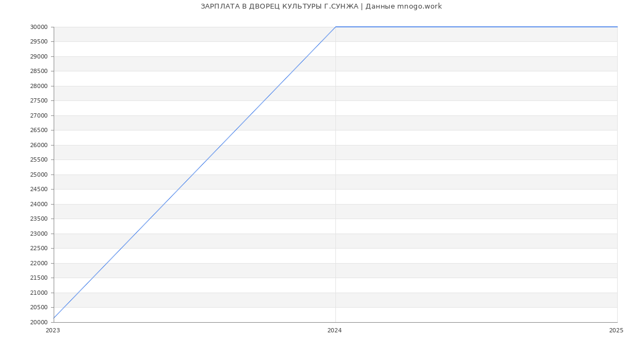
Task: Click the 20000 y-axis label
Action: tap(39, 322)
